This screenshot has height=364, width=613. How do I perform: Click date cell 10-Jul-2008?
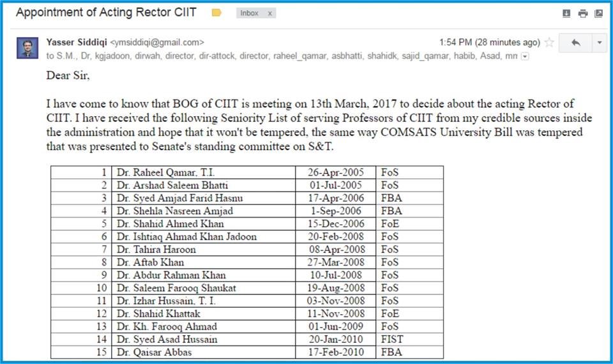point(336,275)
